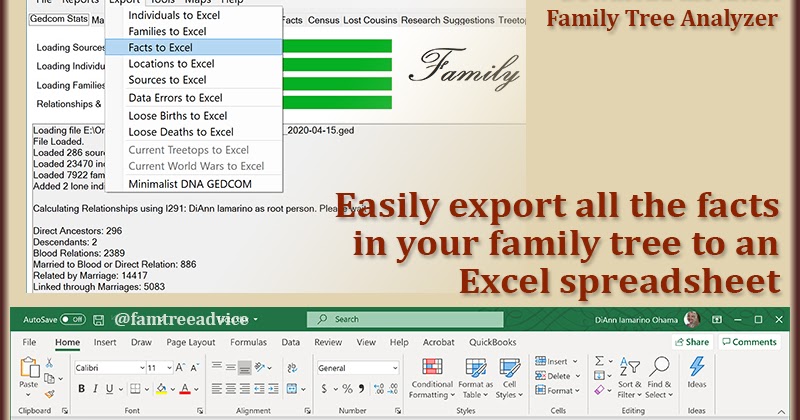Click the Fill down arrow icon
The image size is (800, 420).
599,376
